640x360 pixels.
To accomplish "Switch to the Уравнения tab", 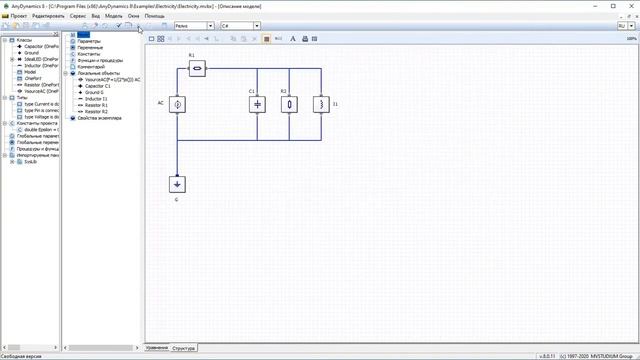I will click(x=157, y=348).
